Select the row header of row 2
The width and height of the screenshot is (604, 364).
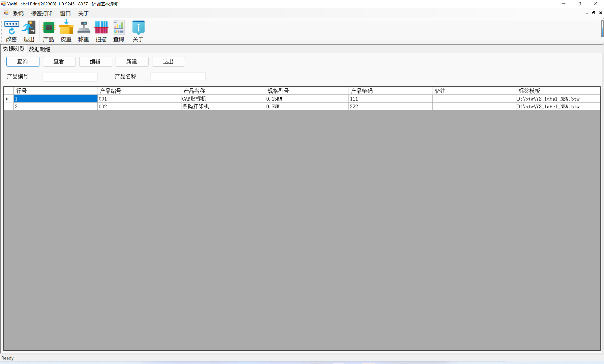(x=9, y=107)
